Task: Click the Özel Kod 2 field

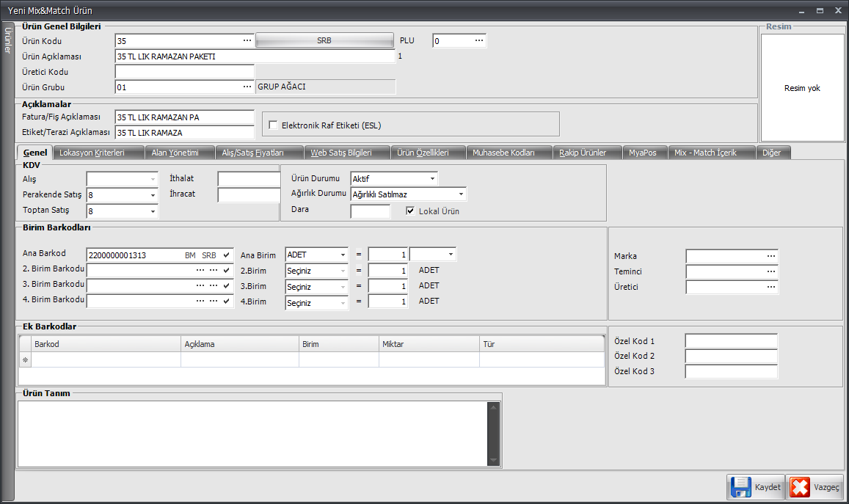Action: [x=732, y=357]
